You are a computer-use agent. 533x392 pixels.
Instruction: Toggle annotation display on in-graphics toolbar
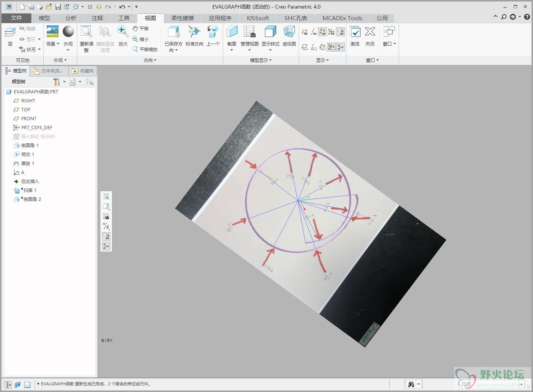[x=106, y=236]
